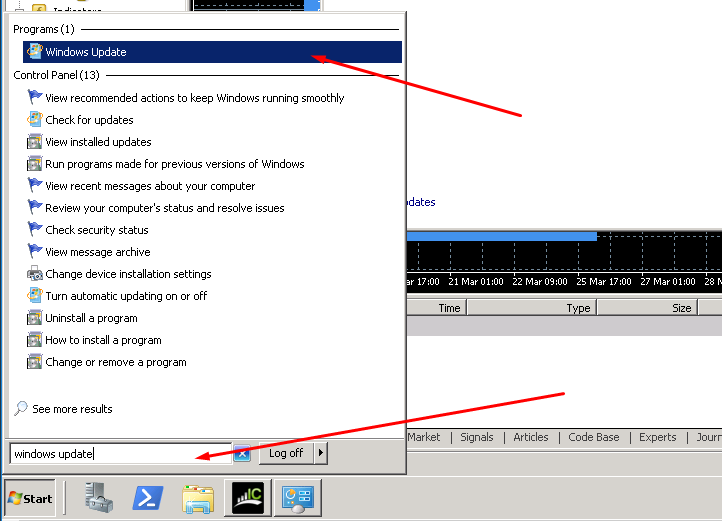
Task: Click the Size column header
Action: (648, 308)
